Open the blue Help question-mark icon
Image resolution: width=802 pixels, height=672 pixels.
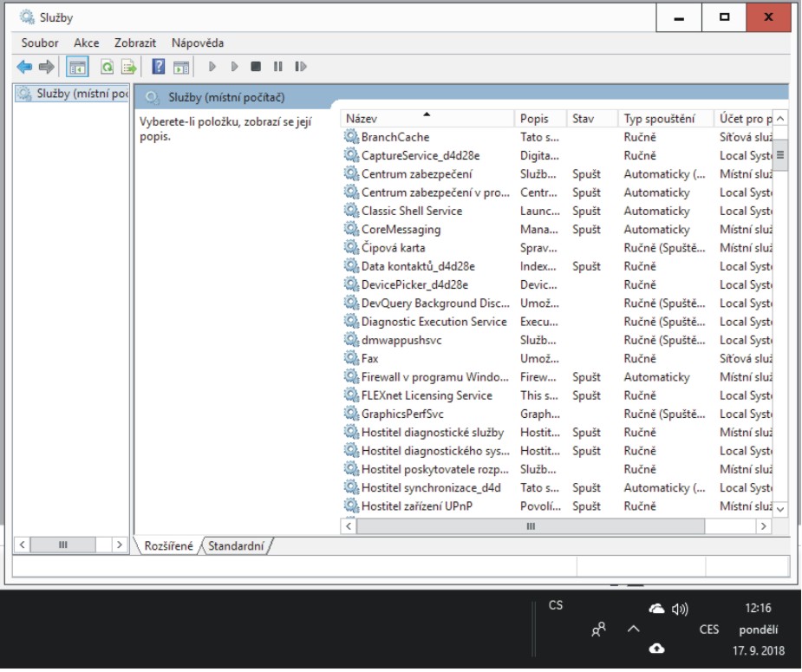159,67
